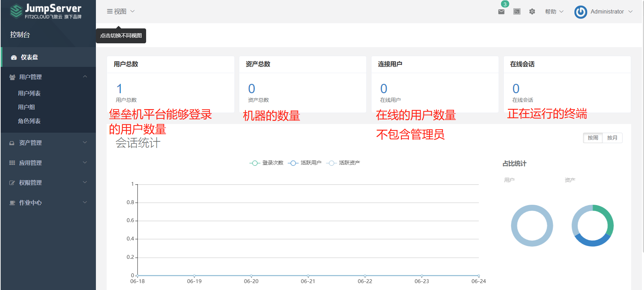
Task: Click the 资产总数 count value
Action: (x=252, y=89)
